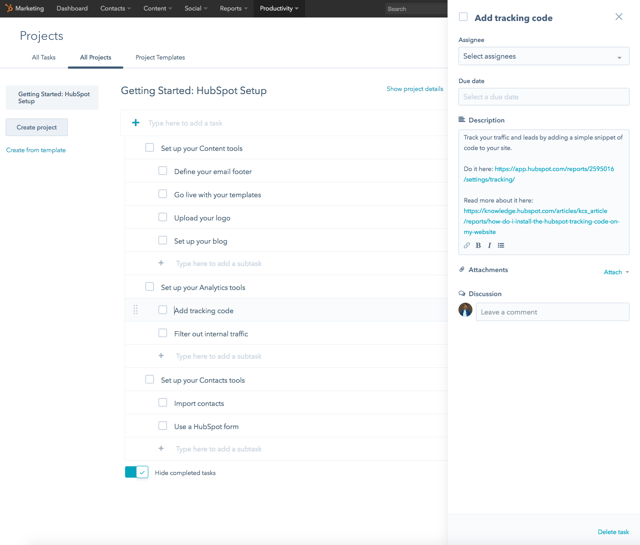
Task: Click plus icon under Filter out internal traffic
Action: click(x=161, y=356)
